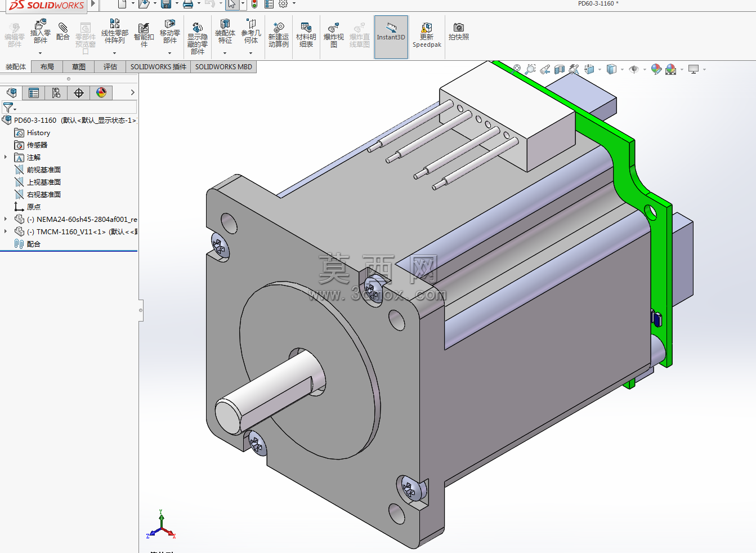Select the 智能扣件 smart fasteners tool

point(144,35)
